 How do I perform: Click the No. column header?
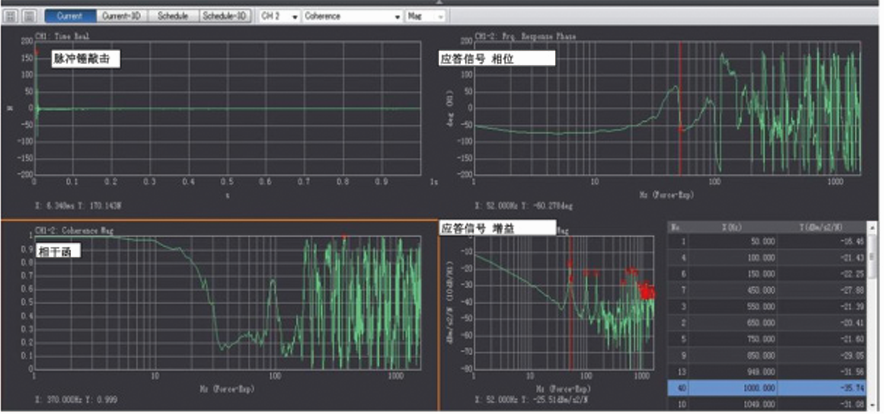coord(676,227)
